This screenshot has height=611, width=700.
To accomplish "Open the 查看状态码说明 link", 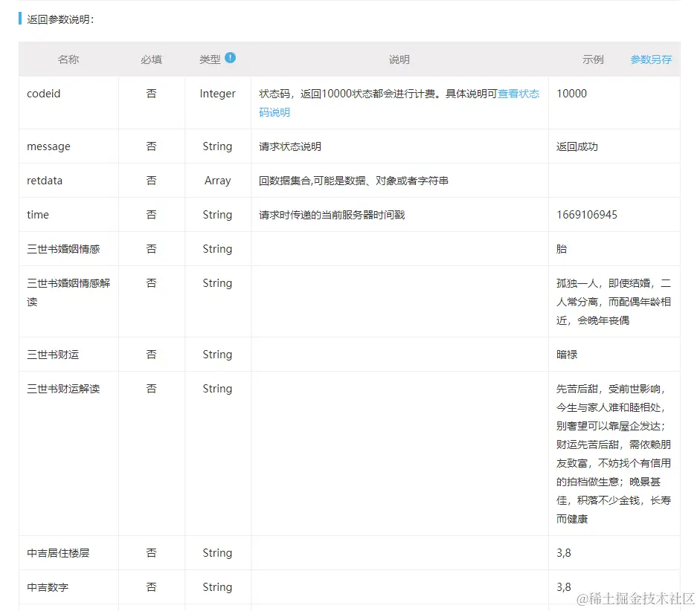I will point(399,103).
